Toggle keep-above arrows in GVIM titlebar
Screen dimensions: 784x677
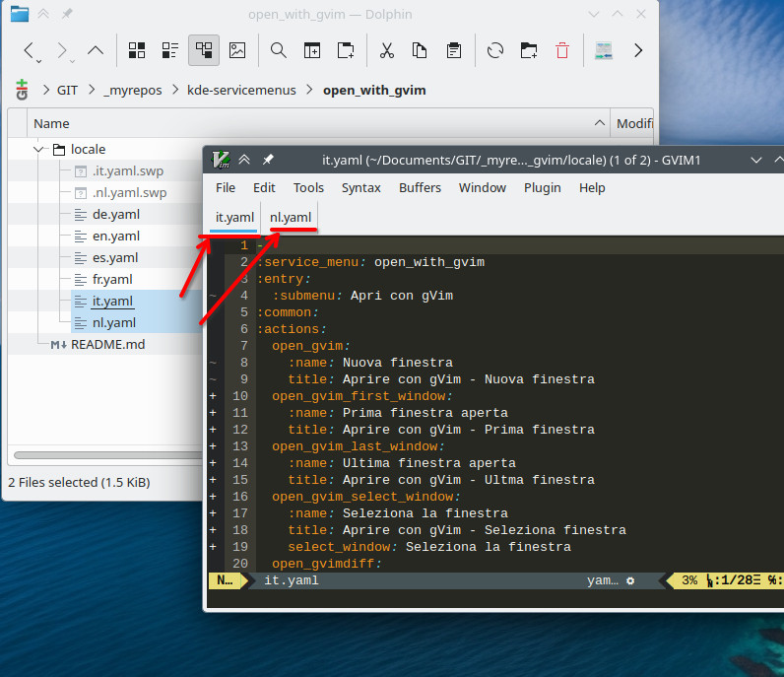244,160
